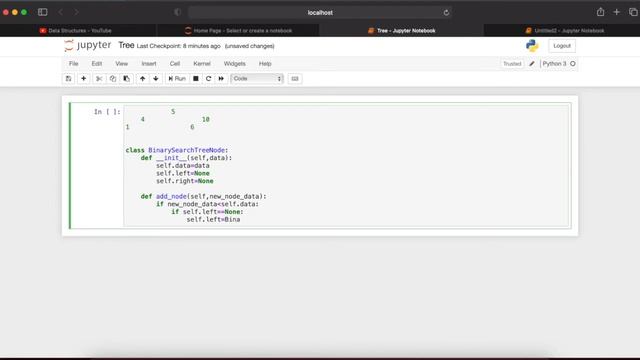640x360 pixels.
Task: Copy the selected cells icon
Action: pos(113,78)
